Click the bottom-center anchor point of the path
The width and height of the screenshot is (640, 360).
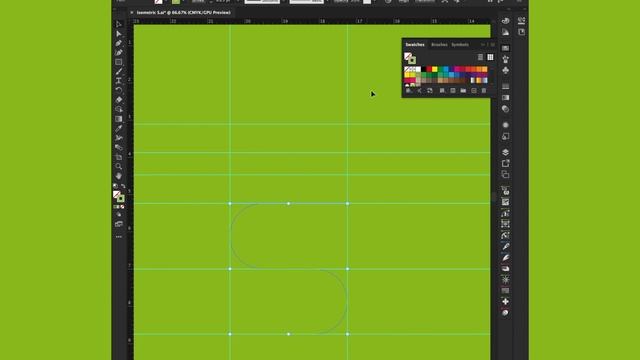tap(289, 334)
